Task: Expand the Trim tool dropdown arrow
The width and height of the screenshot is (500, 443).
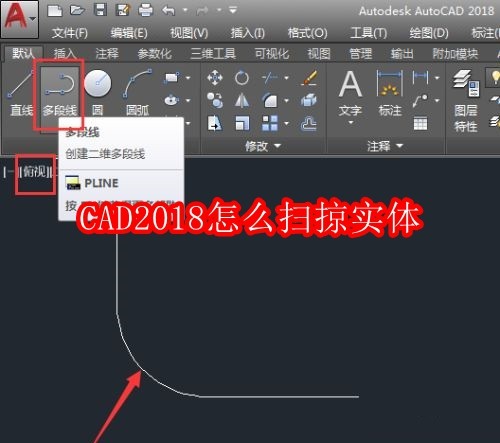Action: click(286, 78)
